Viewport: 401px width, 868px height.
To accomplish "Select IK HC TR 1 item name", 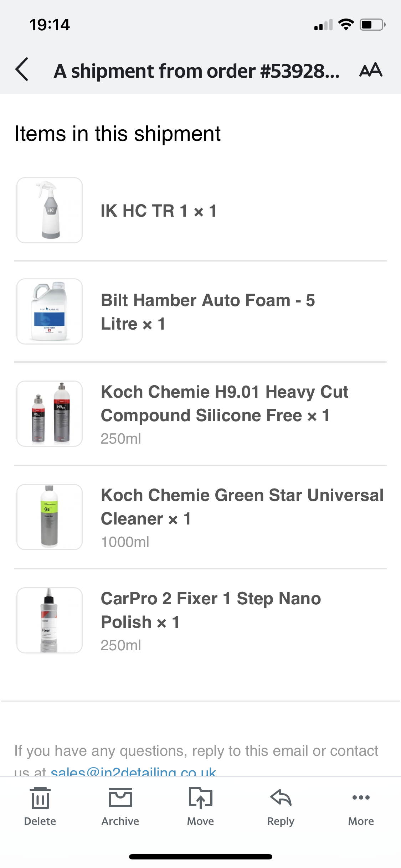I will (x=159, y=211).
